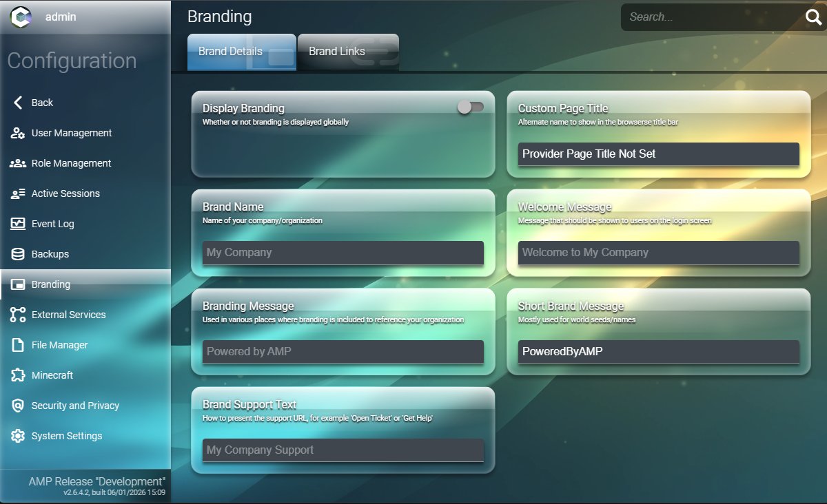The height and width of the screenshot is (504, 827).
Task: Click the Active Sessions person-list icon
Action: 18,193
